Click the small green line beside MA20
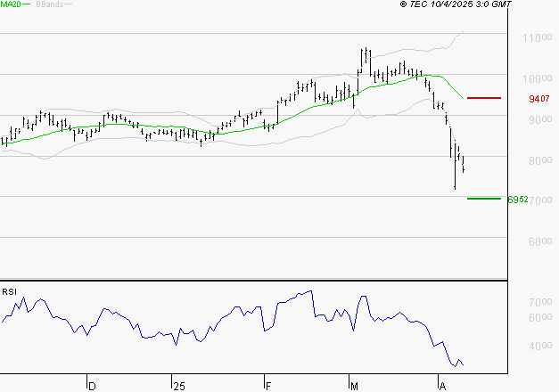Screen dimensions: 559x392 click(27, 5)
